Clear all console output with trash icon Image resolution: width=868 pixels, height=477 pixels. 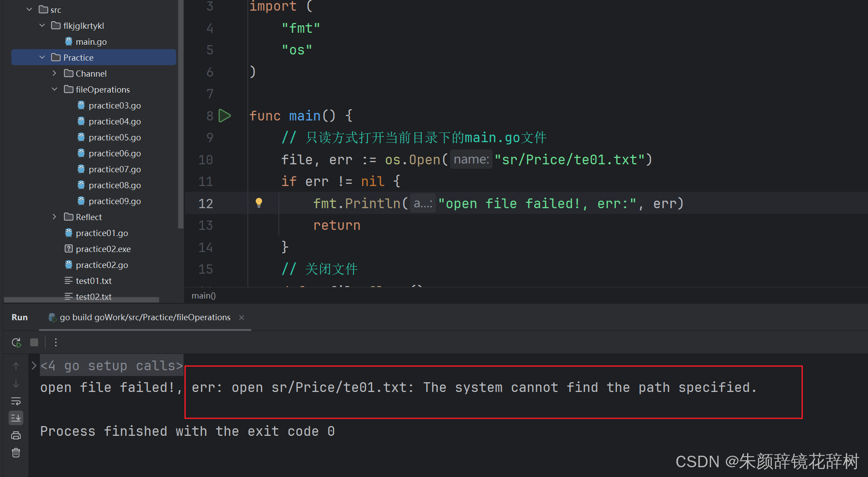[16, 453]
